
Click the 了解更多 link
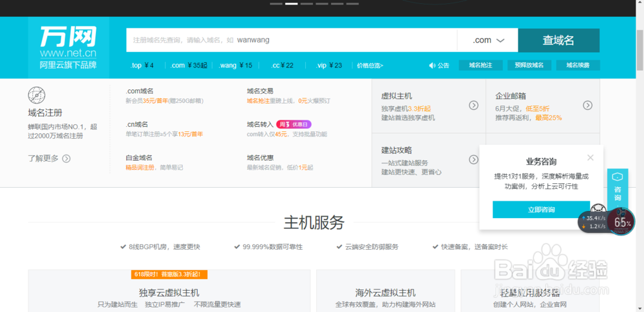click(44, 158)
